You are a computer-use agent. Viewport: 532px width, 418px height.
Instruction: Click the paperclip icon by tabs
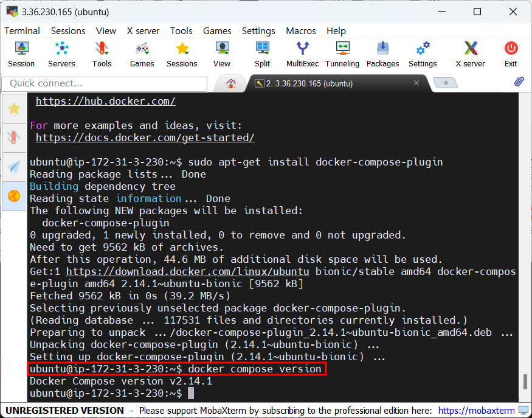519,82
